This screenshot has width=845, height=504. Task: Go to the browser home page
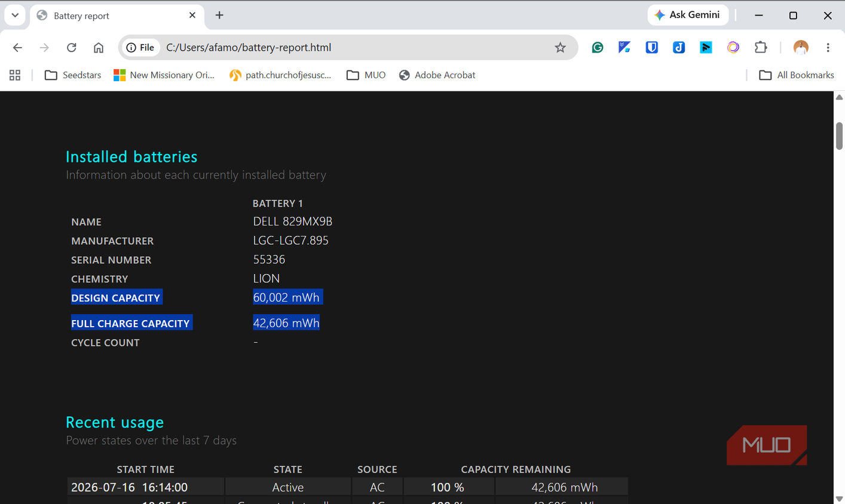pos(99,48)
